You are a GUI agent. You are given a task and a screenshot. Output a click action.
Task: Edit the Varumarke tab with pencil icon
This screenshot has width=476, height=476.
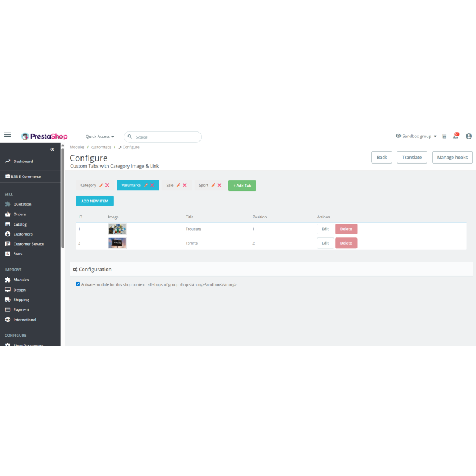point(146,185)
